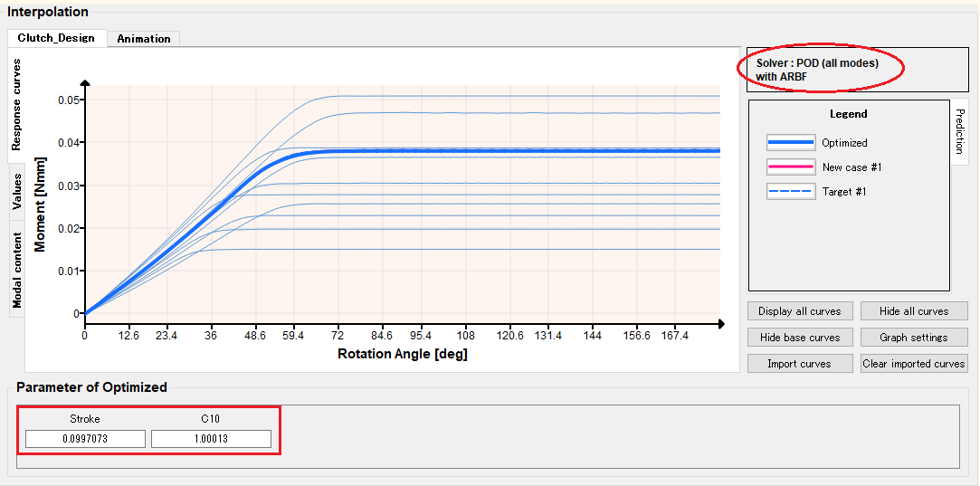980x486 pixels.
Task: Open the Modal content vertical tab
Action: (16, 270)
